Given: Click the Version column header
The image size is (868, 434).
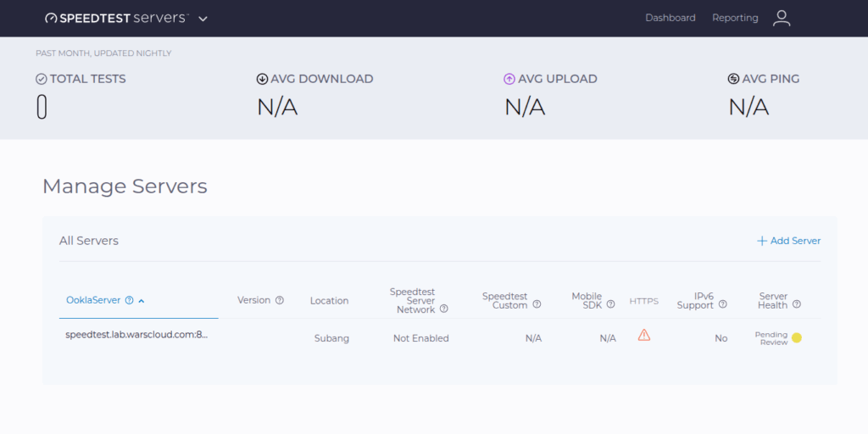Looking at the screenshot, I should pos(254,300).
